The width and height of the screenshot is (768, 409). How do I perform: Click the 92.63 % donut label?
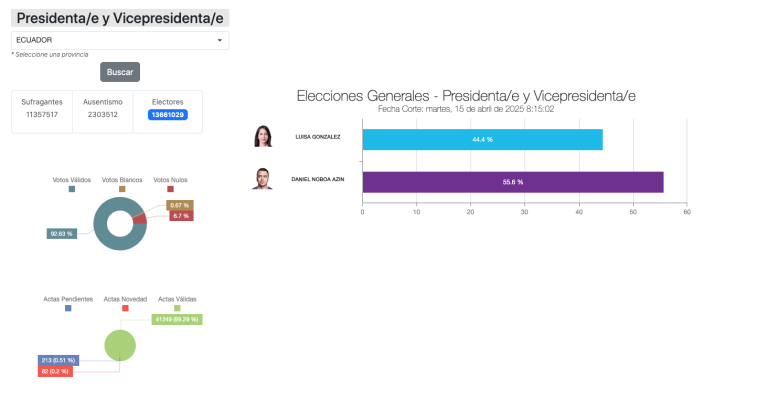[62, 234]
